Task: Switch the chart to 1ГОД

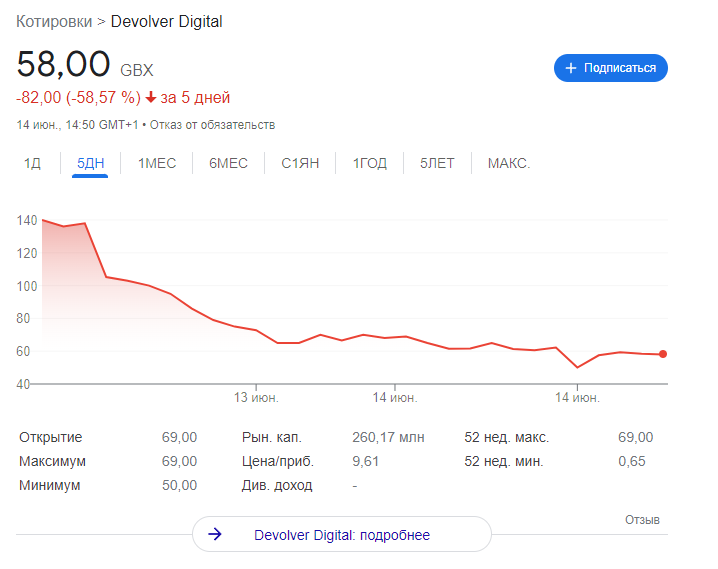Action: tap(369, 163)
